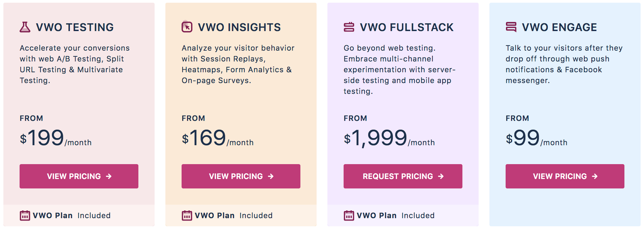This screenshot has height=231, width=644.
Task: Click the arrow icon in the Request Pricing button
Action: coord(441,176)
